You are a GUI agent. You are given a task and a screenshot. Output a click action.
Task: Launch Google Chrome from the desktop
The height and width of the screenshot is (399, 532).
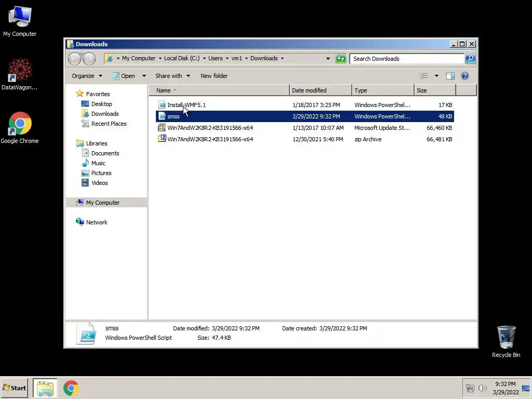(x=20, y=128)
